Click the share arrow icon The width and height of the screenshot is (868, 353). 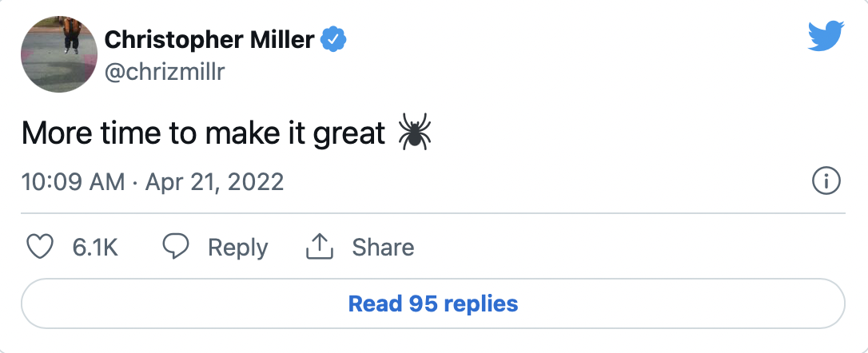(x=319, y=248)
